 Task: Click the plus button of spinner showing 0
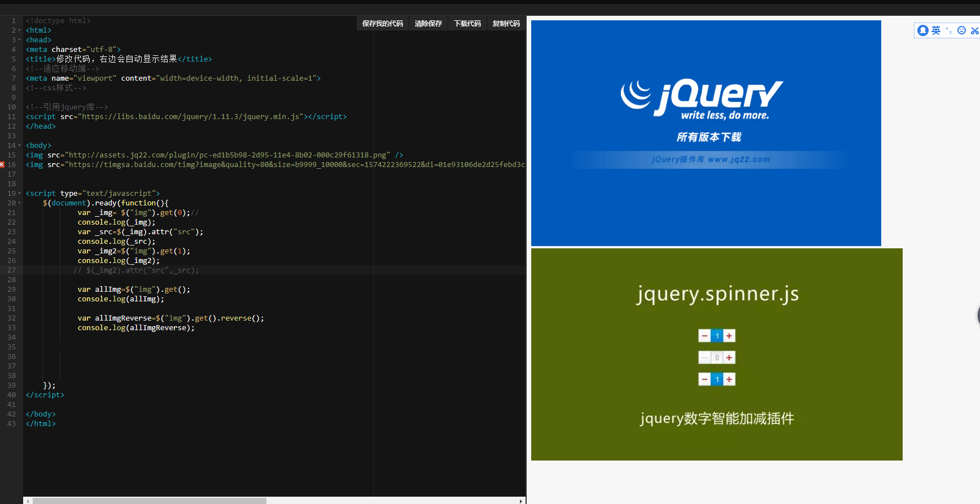[729, 358]
